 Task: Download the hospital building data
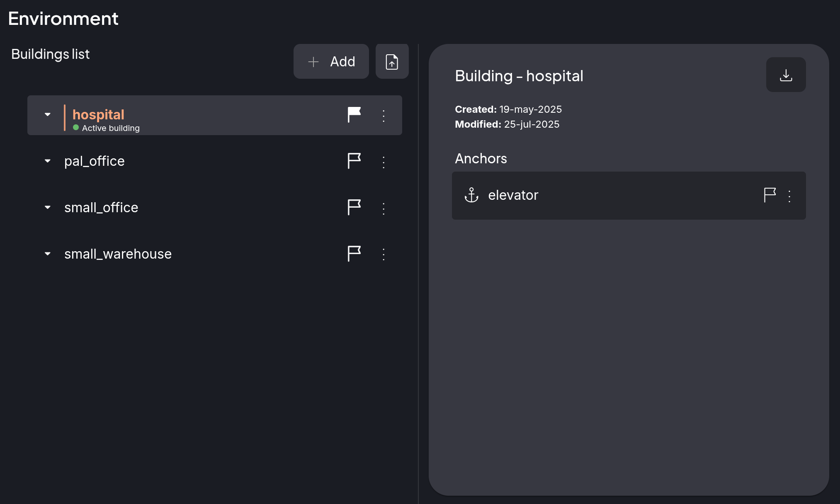[786, 75]
